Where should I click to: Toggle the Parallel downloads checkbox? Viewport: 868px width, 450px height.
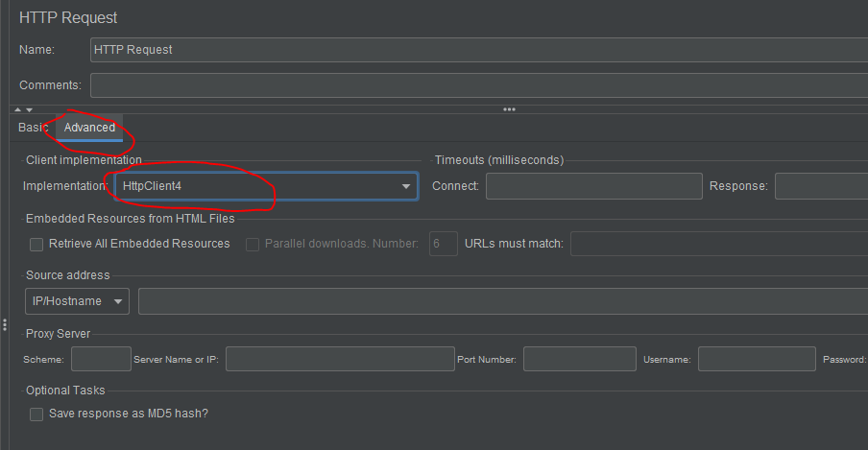click(x=253, y=244)
